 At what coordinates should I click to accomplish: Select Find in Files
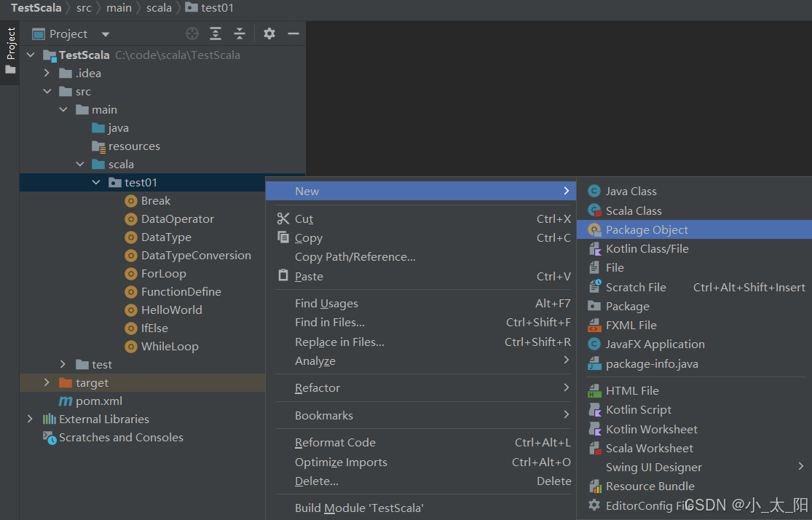coord(420,322)
